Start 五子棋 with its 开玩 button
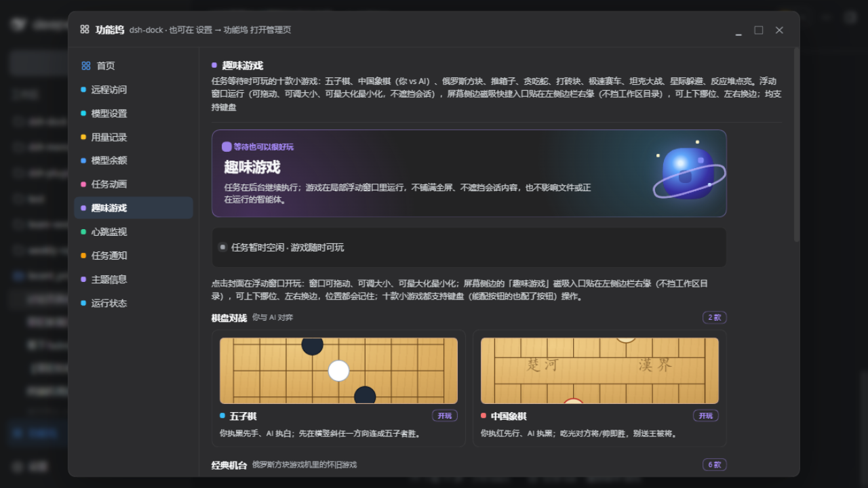This screenshot has width=868, height=488. (445, 415)
